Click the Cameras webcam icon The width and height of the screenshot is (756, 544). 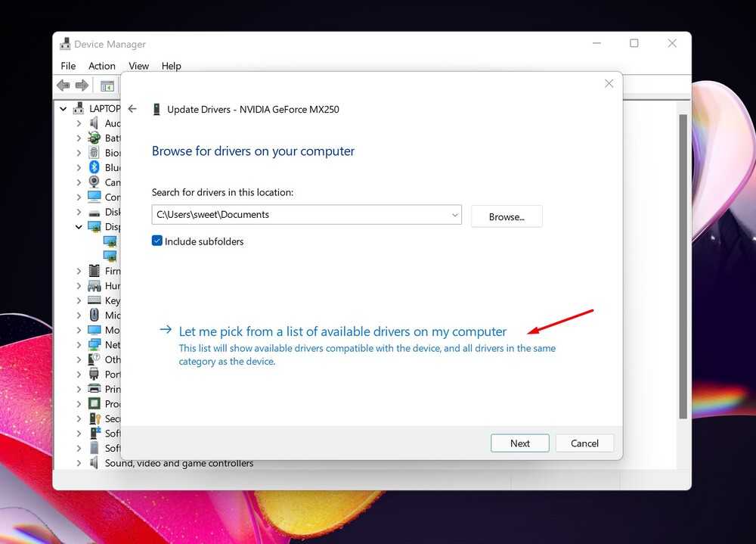94,182
